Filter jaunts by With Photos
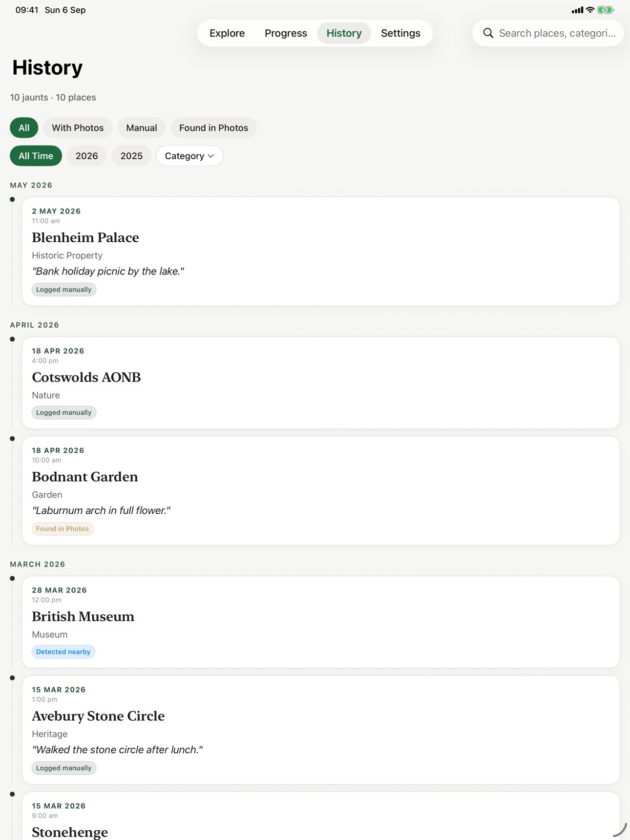The image size is (630, 840). tap(78, 128)
